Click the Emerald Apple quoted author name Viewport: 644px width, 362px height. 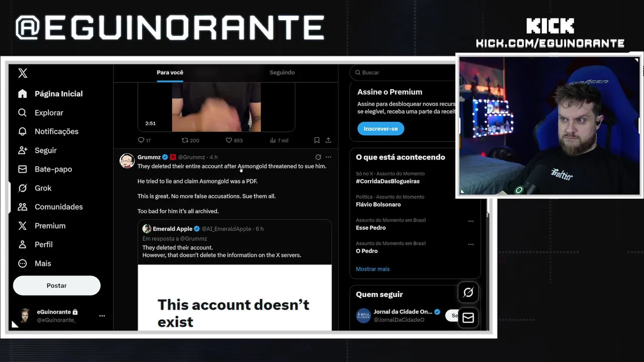pyautogui.click(x=173, y=229)
